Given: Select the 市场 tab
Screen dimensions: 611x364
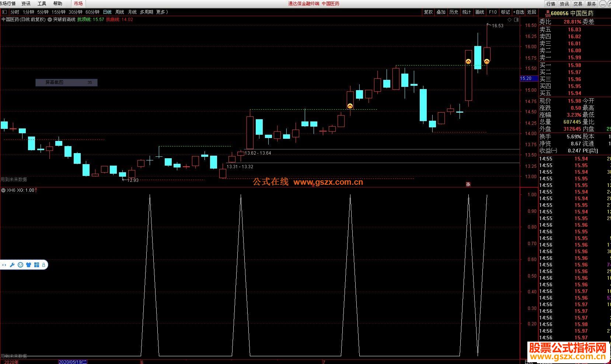Looking at the screenshot, I should tap(78, 4).
